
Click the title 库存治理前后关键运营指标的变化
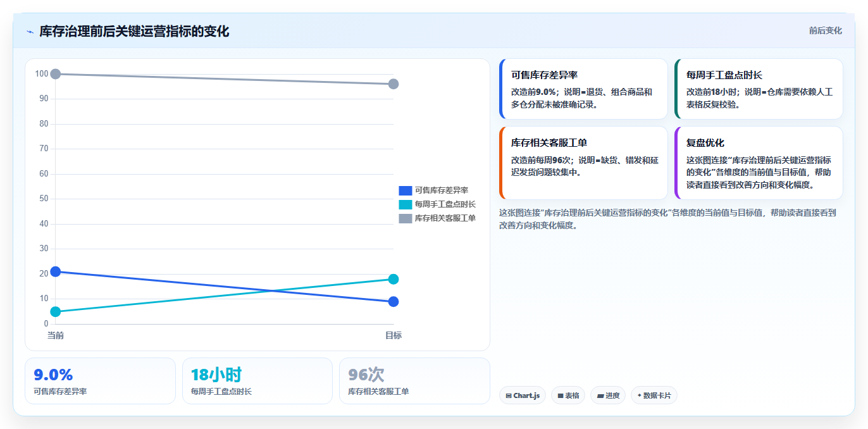pos(134,32)
